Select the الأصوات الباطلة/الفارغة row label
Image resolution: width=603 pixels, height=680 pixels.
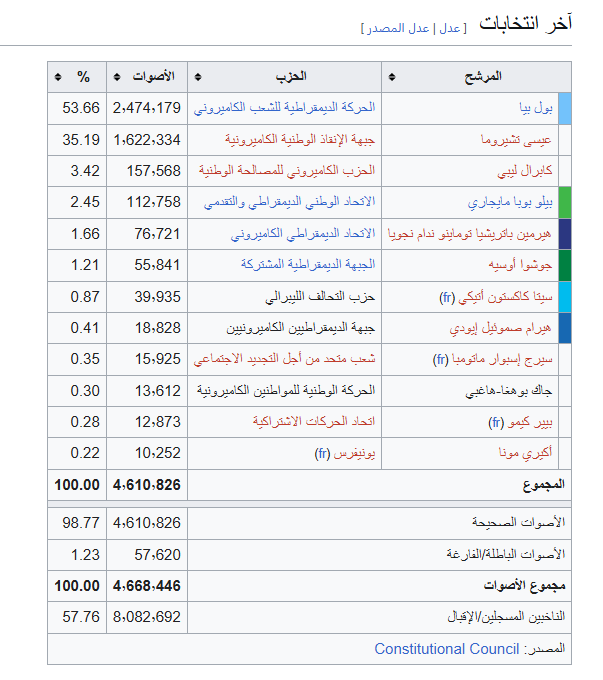click(x=505, y=555)
